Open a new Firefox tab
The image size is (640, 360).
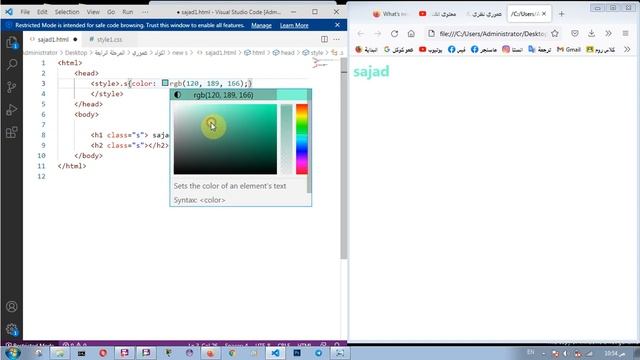(562, 14)
